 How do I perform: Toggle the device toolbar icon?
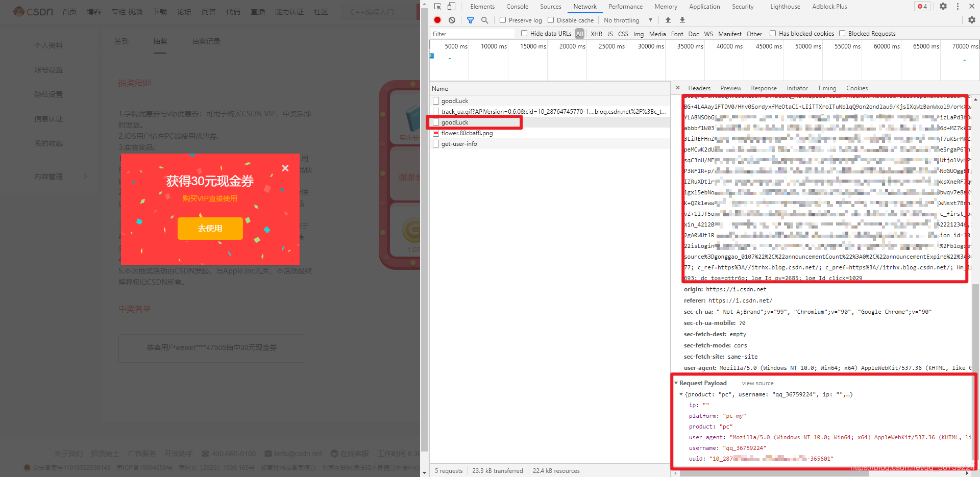point(451,7)
